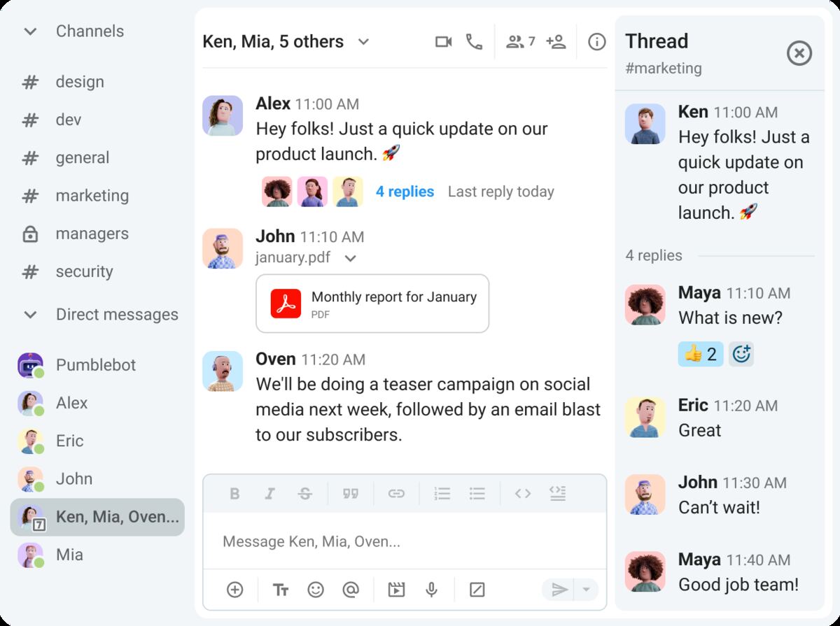
Task: Open the emoji picker in composer
Action: [316, 590]
